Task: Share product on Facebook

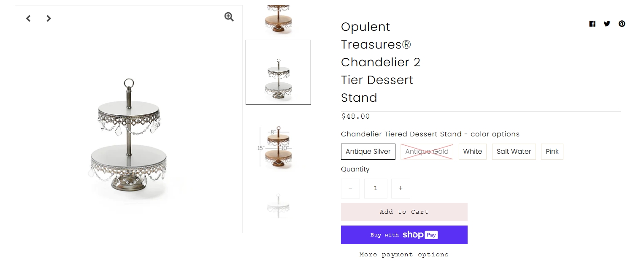Action: 592,24
